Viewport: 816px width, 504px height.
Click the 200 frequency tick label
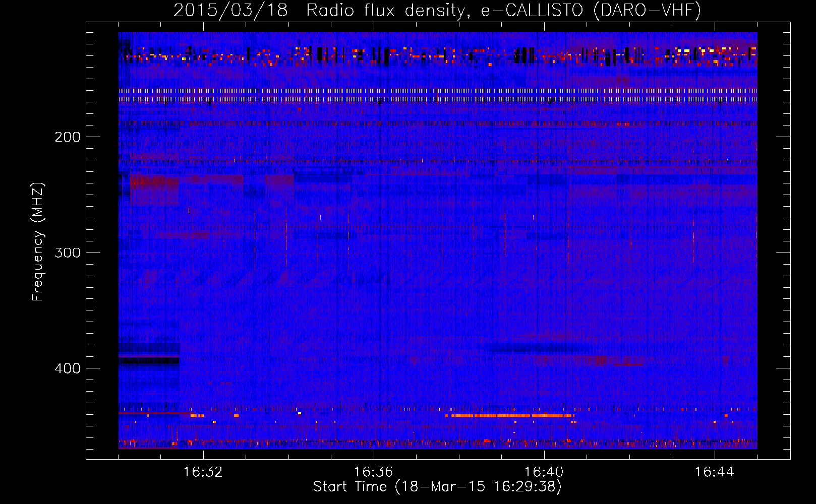pyautogui.click(x=68, y=137)
